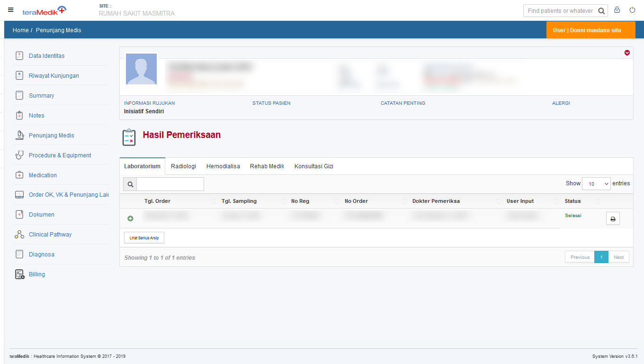Click the Notes sidebar icon

19,115
